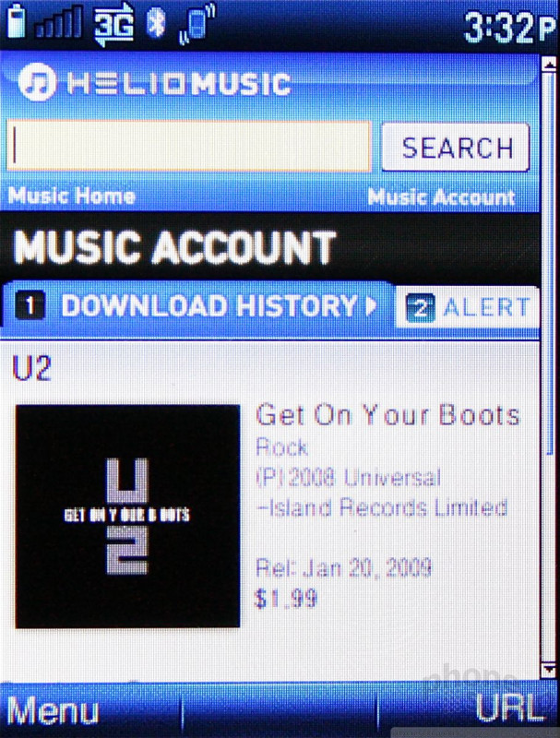Click the phone vibrate mode icon
560x738 pixels.
(x=197, y=24)
